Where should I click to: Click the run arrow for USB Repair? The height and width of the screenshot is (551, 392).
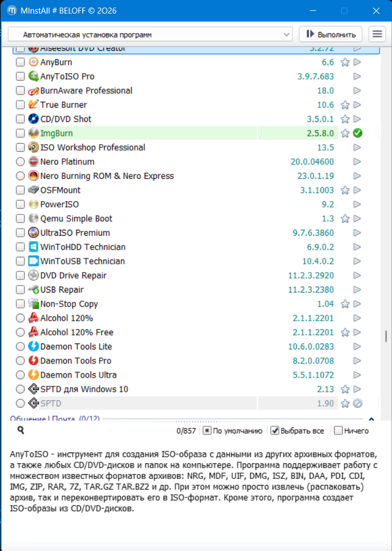pos(357,289)
